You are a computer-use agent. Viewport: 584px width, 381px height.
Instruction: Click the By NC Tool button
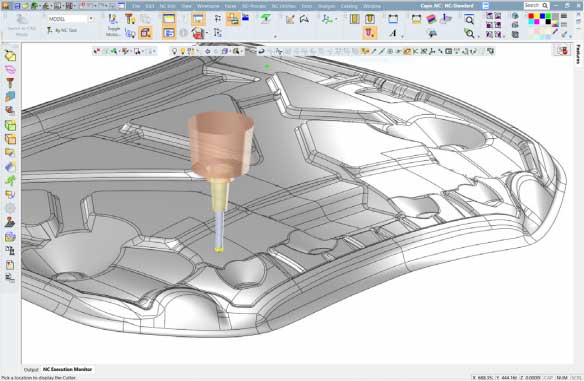tap(62, 30)
